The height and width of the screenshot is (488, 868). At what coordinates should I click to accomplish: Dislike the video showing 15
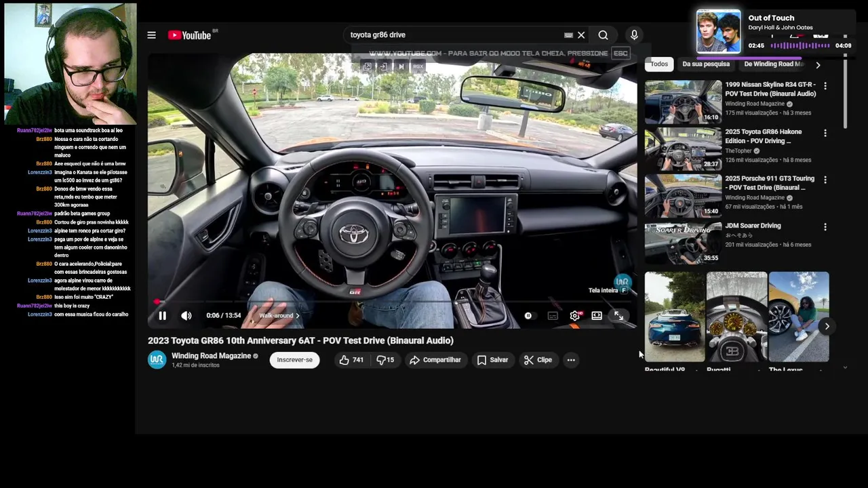(x=385, y=360)
